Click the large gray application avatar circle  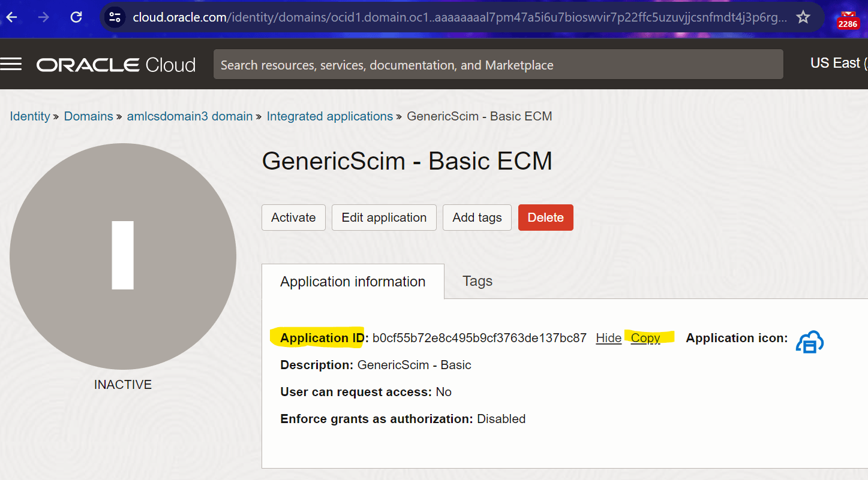click(x=123, y=256)
